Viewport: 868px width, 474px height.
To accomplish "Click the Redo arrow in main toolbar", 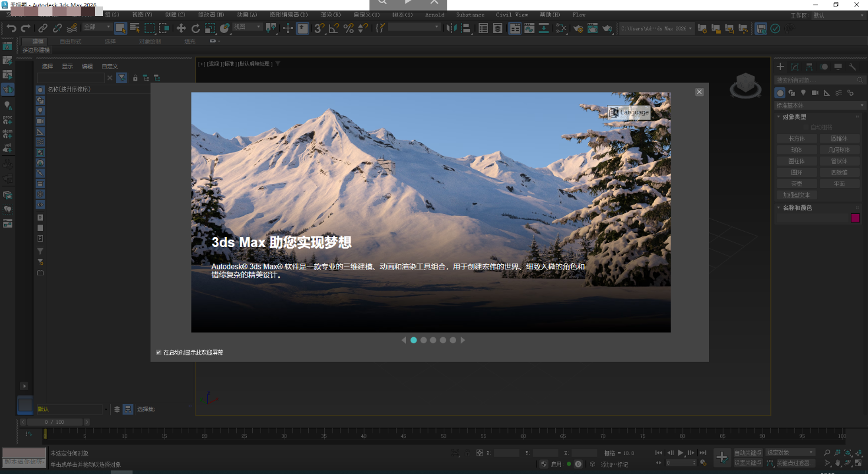I will pyautogui.click(x=25, y=28).
